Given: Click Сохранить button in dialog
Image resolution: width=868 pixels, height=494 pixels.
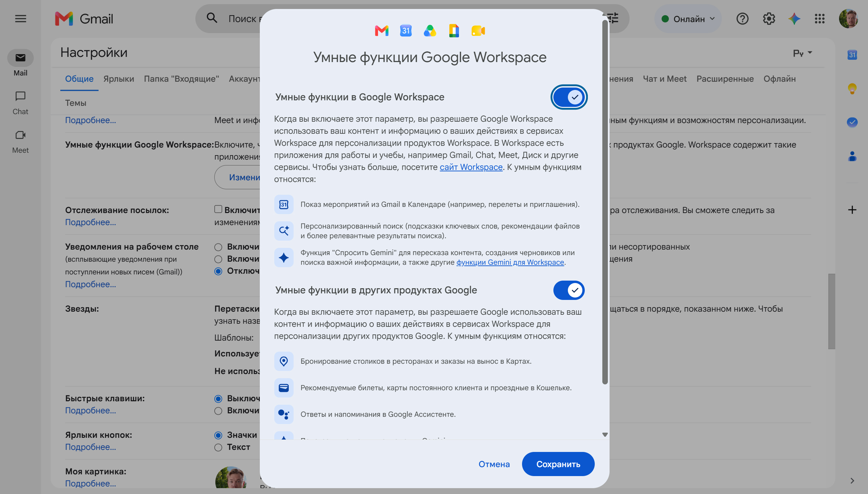Looking at the screenshot, I should [558, 464].
